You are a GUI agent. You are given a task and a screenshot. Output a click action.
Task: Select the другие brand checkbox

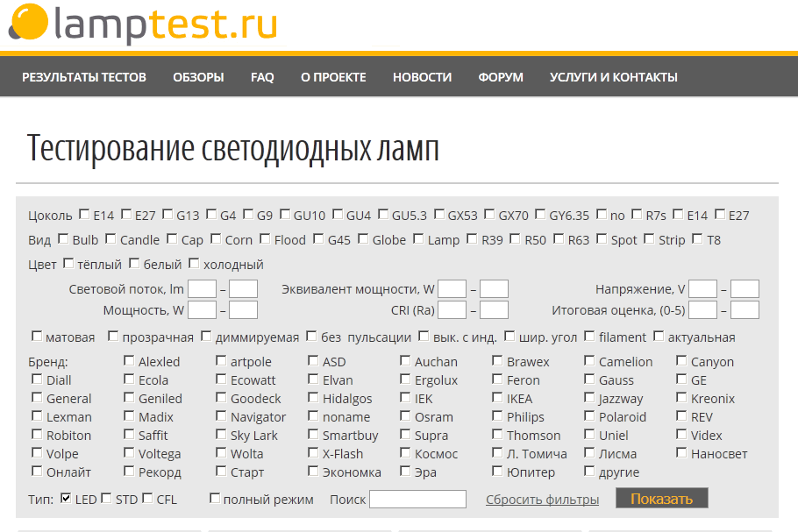point(589,471)
